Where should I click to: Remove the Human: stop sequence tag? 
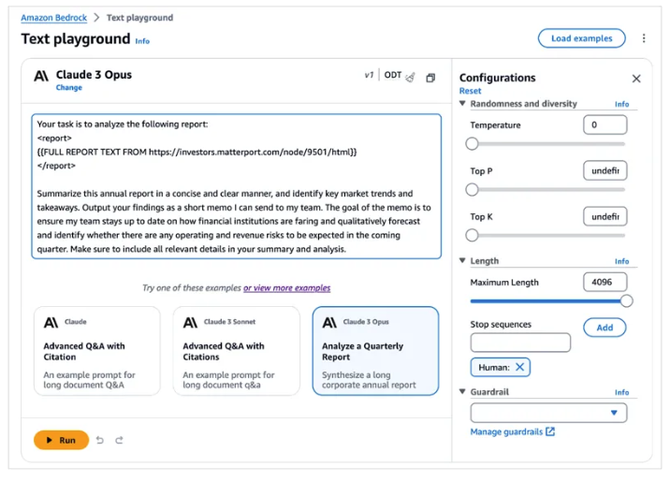tap(520, 367)
